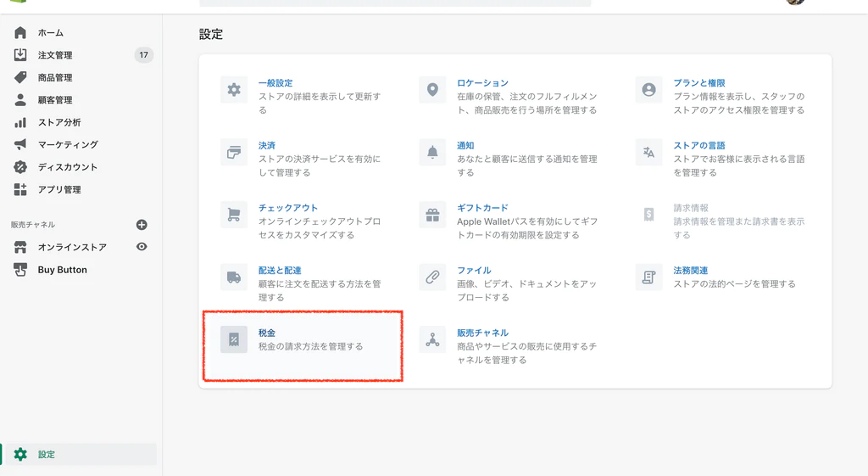Click the 法務関連 legal document icon
Image resolution: width=868 pixels, height=476 pixels.
(648, 277)
